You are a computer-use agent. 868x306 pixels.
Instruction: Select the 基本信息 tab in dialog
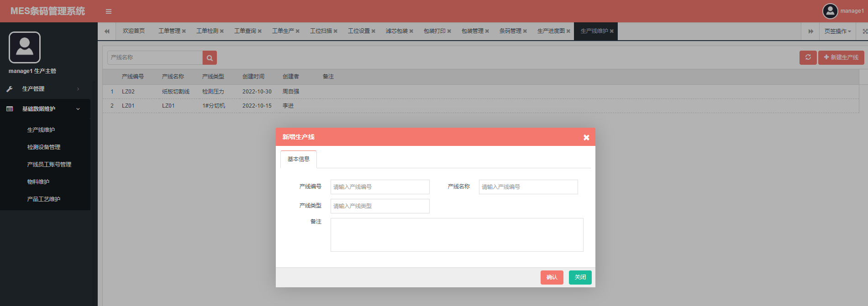299,159
